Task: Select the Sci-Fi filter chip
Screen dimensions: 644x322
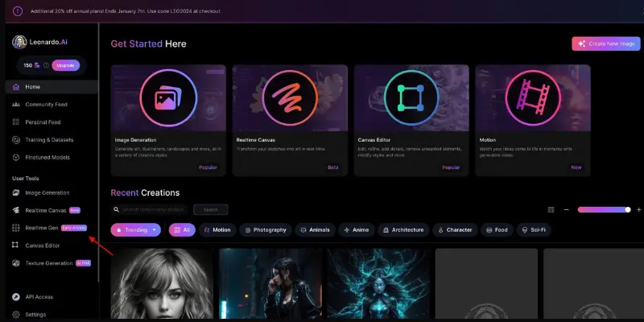Action: pos(534,230)
